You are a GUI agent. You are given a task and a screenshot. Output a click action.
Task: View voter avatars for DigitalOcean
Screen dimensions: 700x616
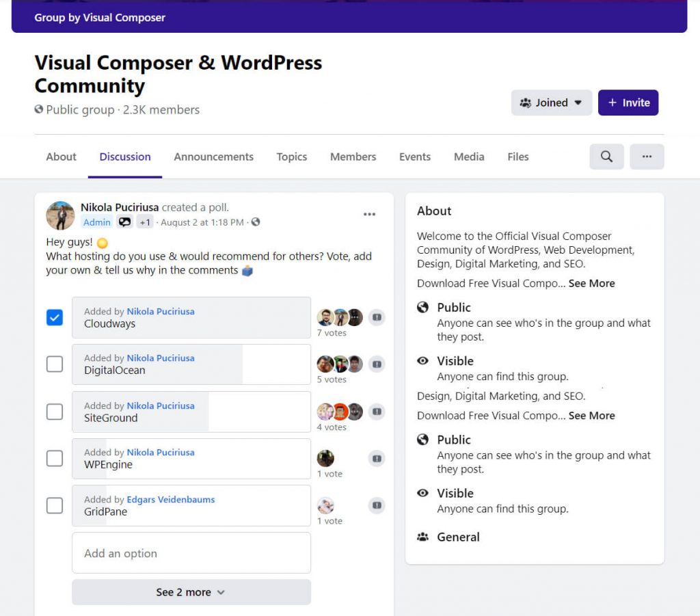[340, 364]
